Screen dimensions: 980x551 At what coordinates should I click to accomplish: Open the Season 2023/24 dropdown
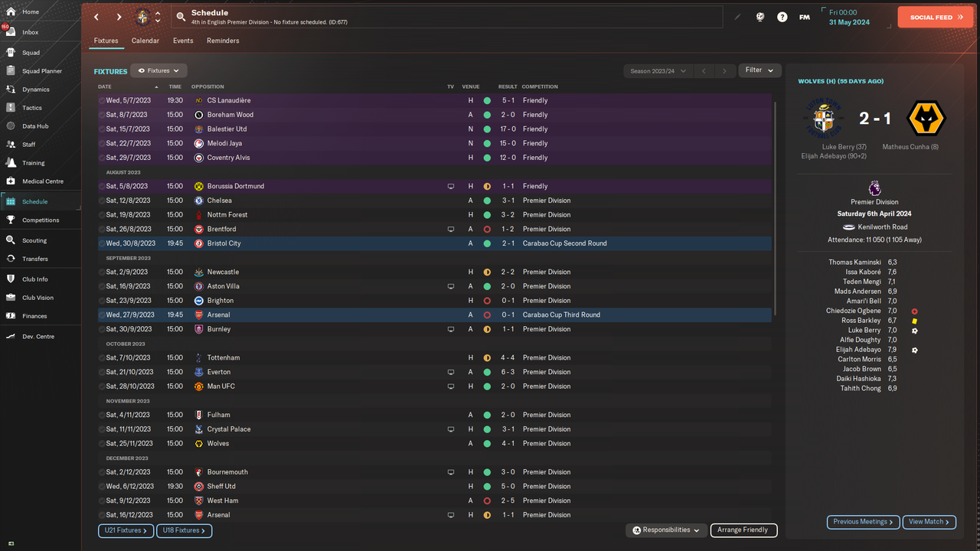click(x=658, y=70)
